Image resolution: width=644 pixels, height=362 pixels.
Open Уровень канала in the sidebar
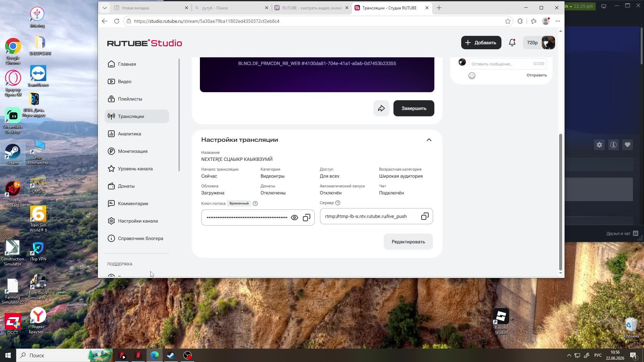[x=137, y=169]
